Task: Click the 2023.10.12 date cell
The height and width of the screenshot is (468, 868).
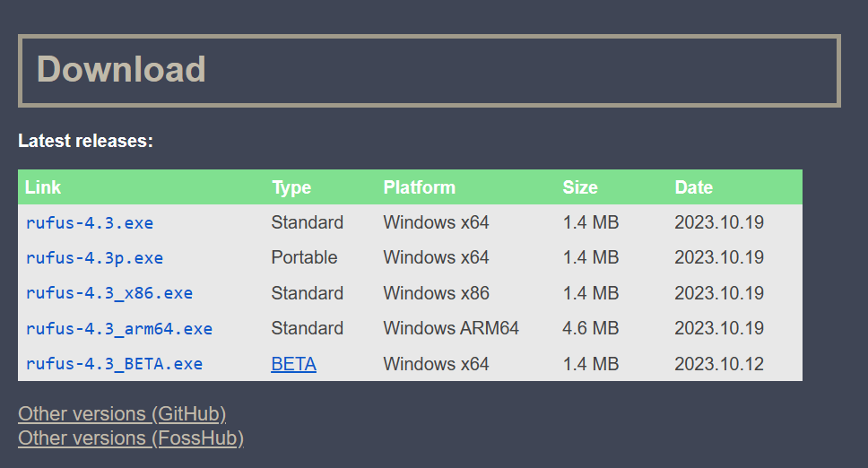Action: pos(719,364)
